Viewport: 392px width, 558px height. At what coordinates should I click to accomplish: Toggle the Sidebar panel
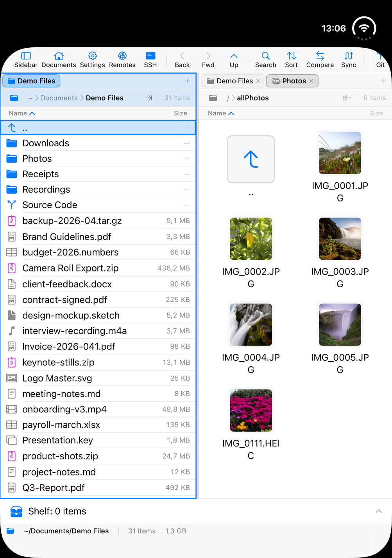point(26,60)
